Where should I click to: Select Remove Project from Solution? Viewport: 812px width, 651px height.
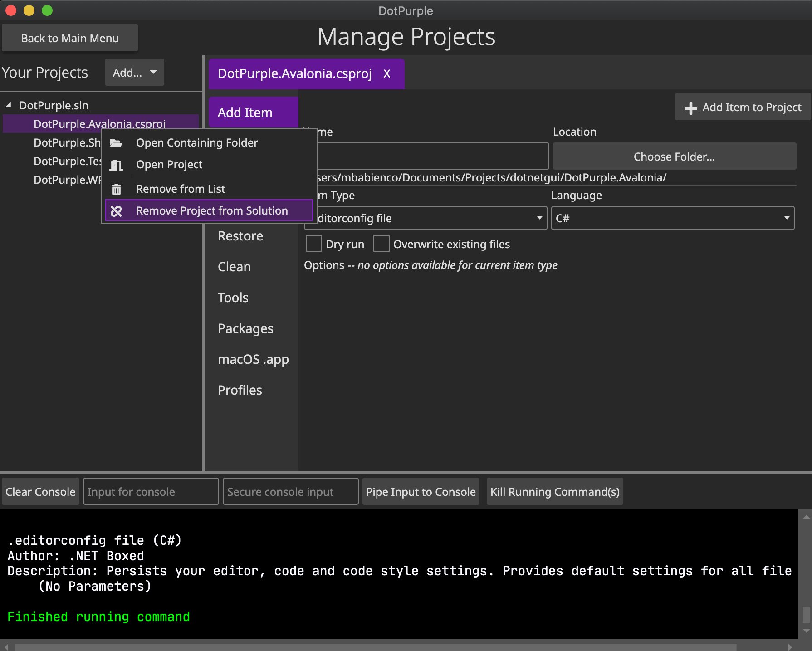pyautogui.click(x=209, y=210)
